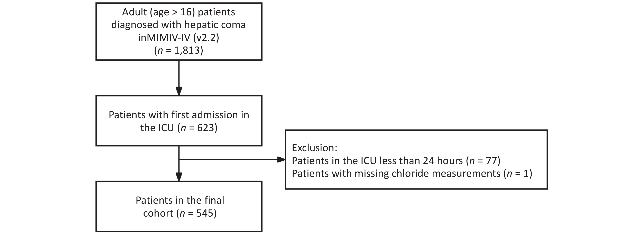Click 'Patients with first admission in' text

pyautogui.click(x=179, y=115)
